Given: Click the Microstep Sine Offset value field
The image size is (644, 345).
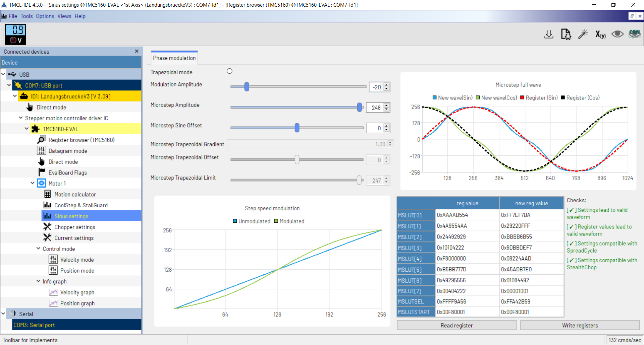Looking at the screenshot, I should [375, 128].
